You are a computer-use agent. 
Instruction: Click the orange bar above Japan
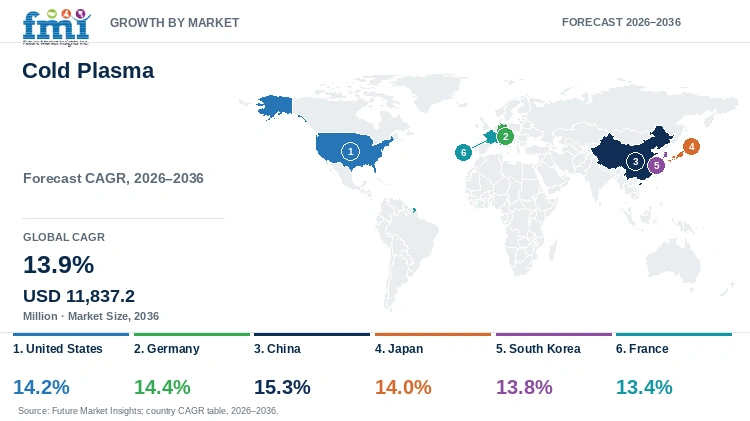[x=433, y=334]
